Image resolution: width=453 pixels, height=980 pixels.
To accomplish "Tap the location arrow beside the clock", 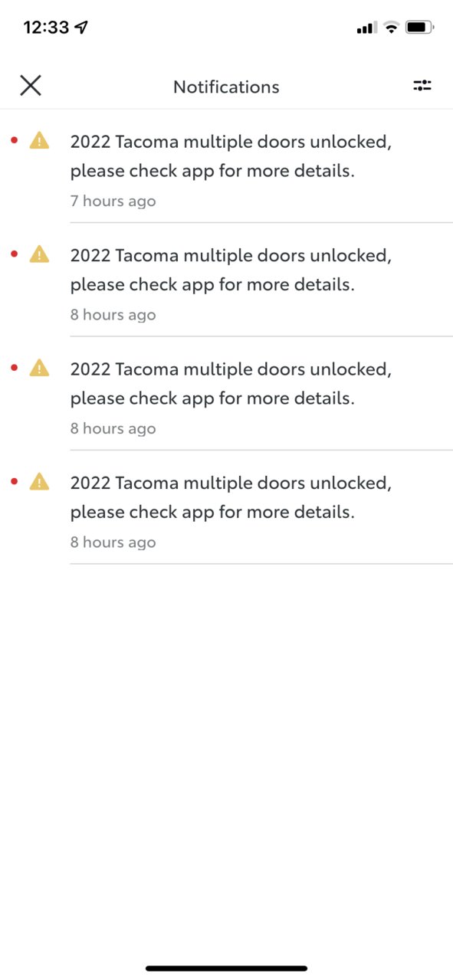I will 81,28.
